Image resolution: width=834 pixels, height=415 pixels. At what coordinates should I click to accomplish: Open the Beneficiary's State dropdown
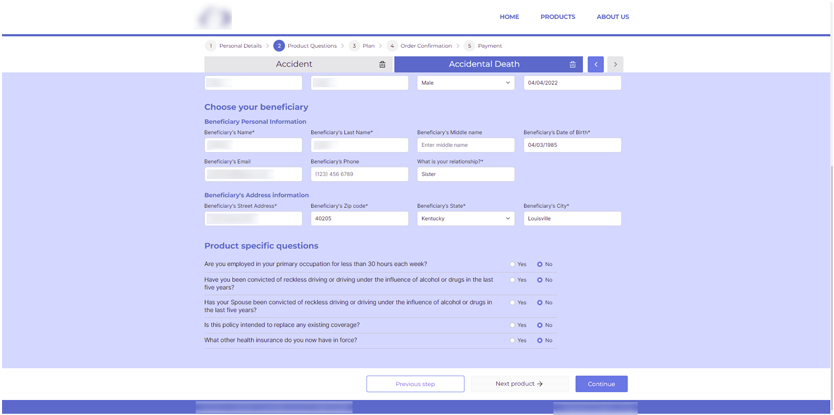pos(465,219)
